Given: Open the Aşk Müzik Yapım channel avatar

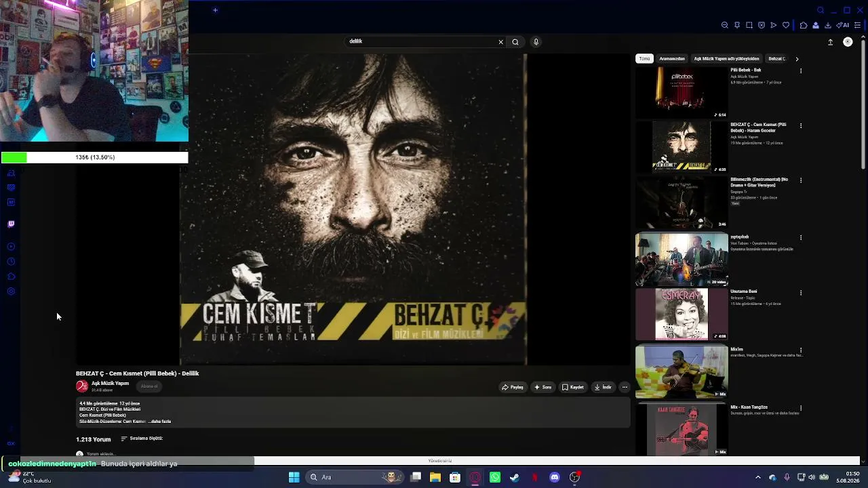Looking at the screenshot, I should point(82,386).
